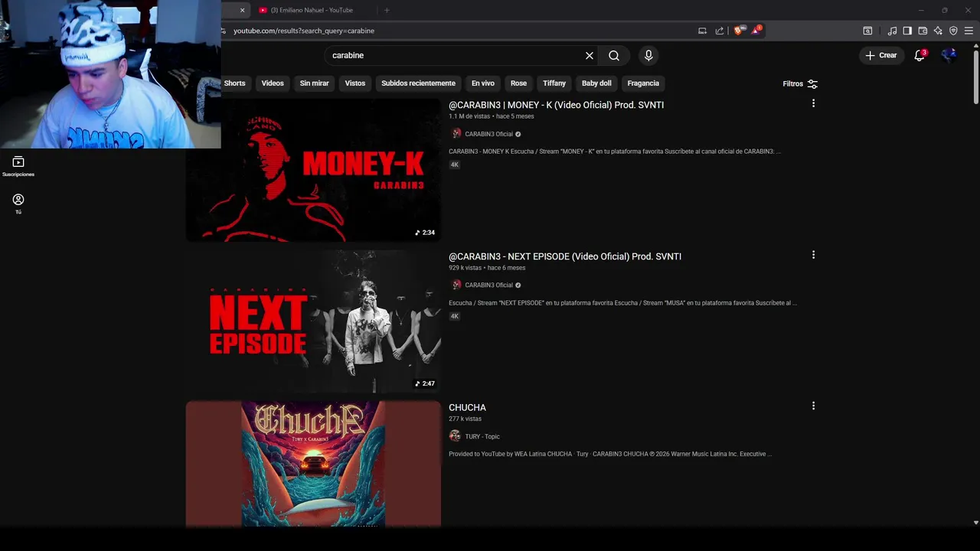
Task: Select the Subidos recientemente chip
Action: click(x=418, y=83)
